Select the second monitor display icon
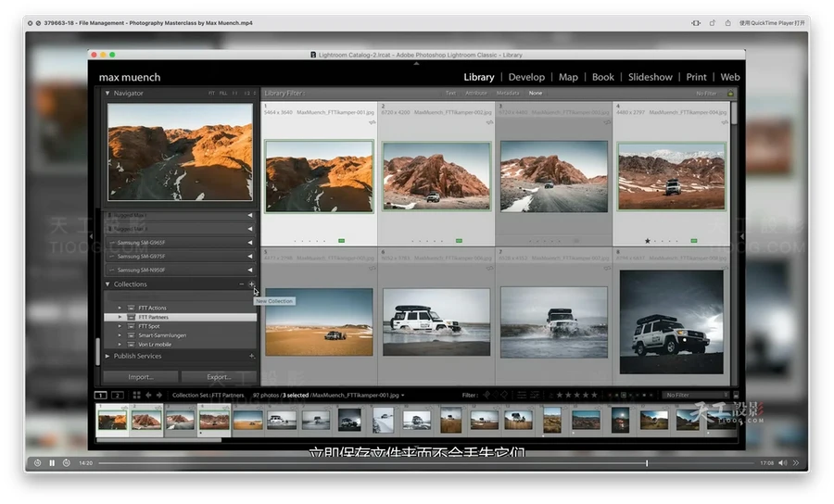 click(x=118, y=395)
